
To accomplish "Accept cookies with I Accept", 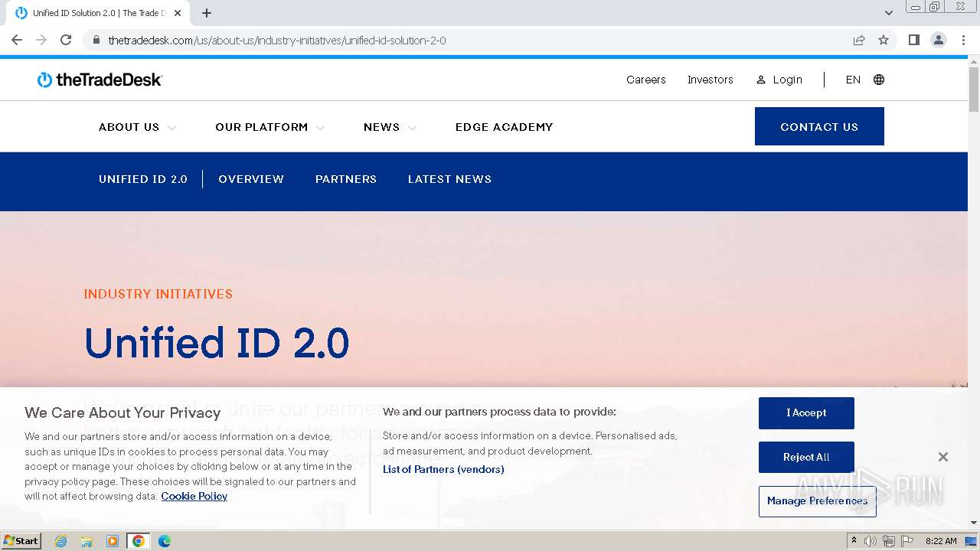I will point(806,413).
